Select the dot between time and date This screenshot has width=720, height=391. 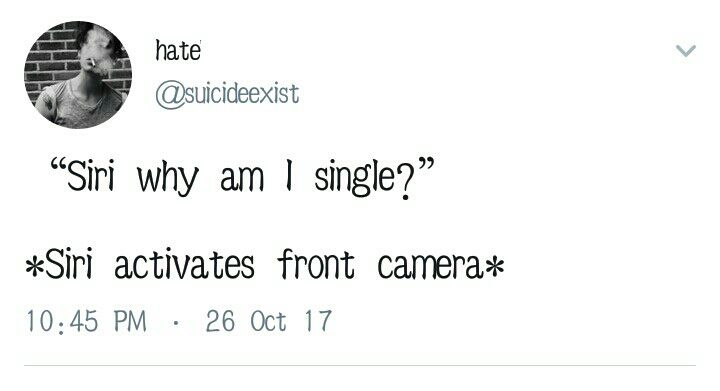tap(175, 323)
